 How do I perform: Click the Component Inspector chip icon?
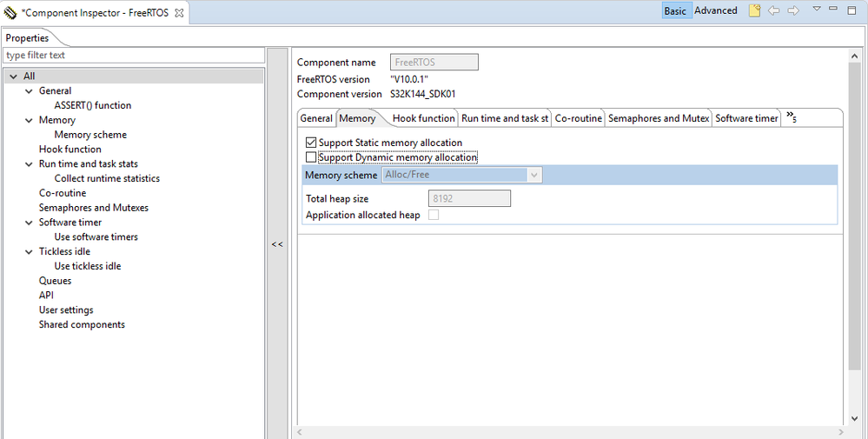click(x=10, y=12)
